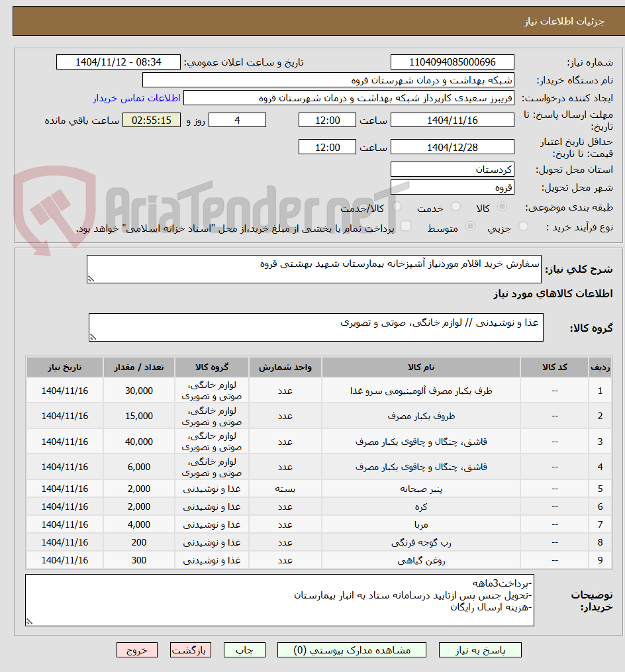625x672 pixels.
Task: Select the خدمت radio button
Action: tap(456, 207)
